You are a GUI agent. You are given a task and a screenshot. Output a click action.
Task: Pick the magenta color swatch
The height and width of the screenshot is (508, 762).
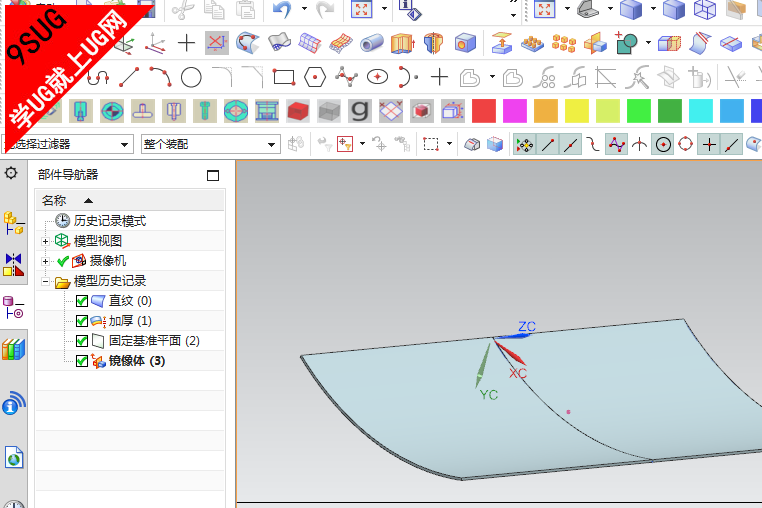coord(515,111)
